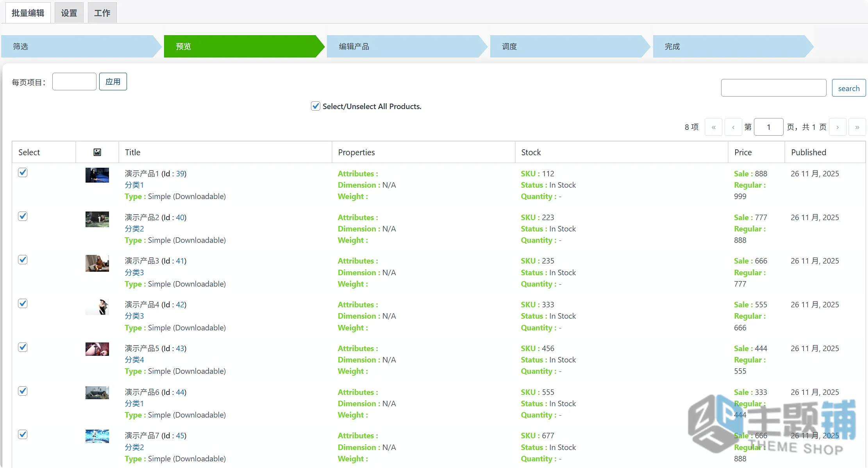868x468 pixels.
Task: Uncheck the 演示产品3 row checkbox
Action: [23, 260]
